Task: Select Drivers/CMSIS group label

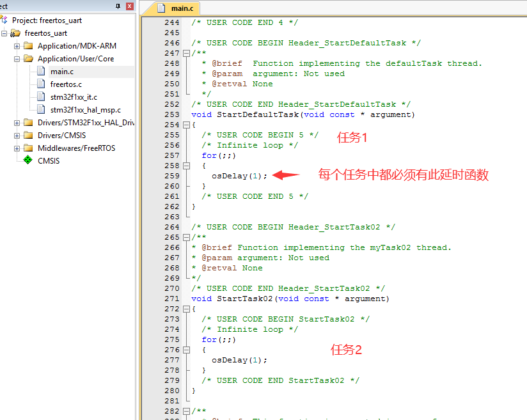Action: click(x=61, y=136)
